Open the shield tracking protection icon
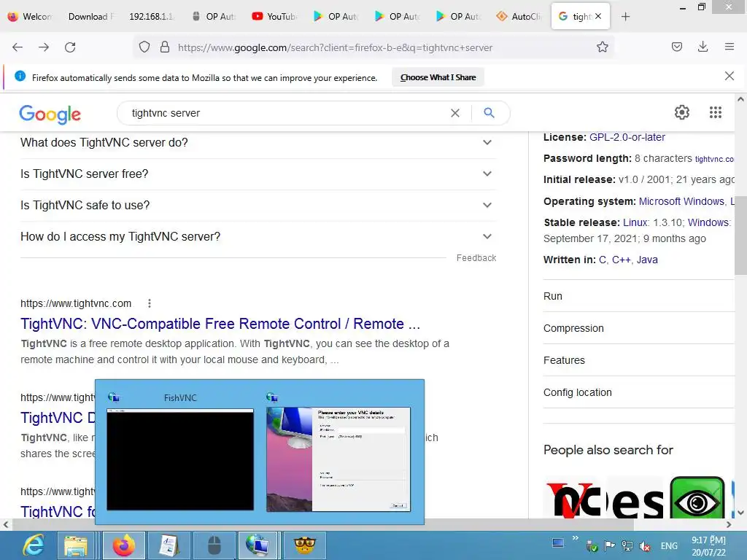The image size is (747, 560). [x=144, y=47]
